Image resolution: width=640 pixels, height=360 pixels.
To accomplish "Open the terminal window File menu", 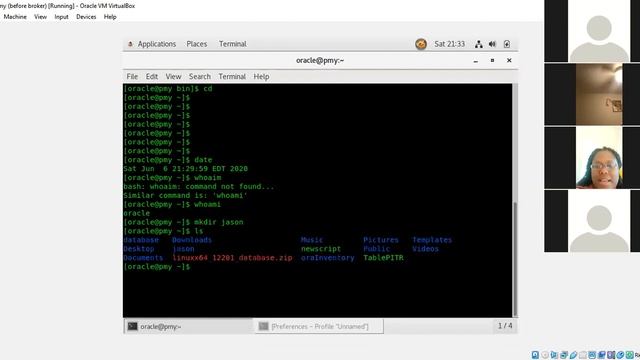I will 132,76.
